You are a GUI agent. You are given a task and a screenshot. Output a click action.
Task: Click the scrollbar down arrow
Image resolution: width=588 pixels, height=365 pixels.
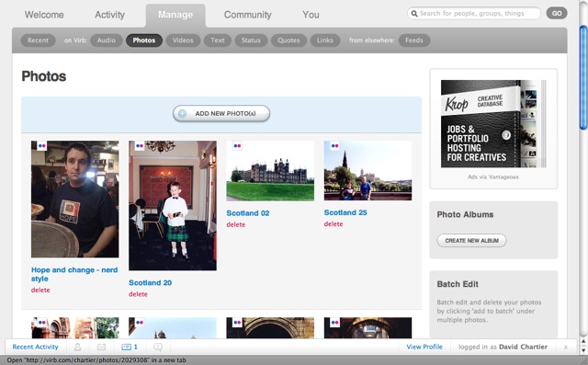(x=583, y=350)
